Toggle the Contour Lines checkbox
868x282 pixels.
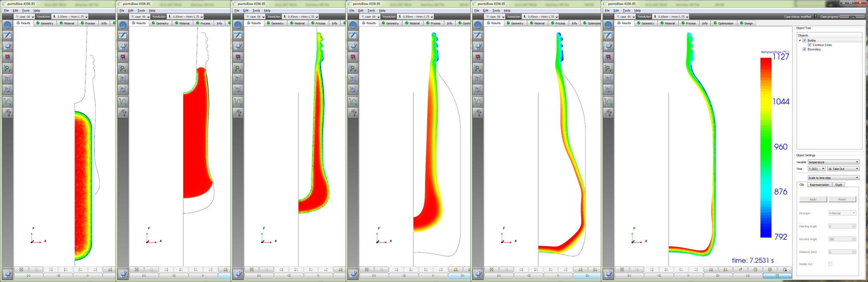tap(809, 45)
